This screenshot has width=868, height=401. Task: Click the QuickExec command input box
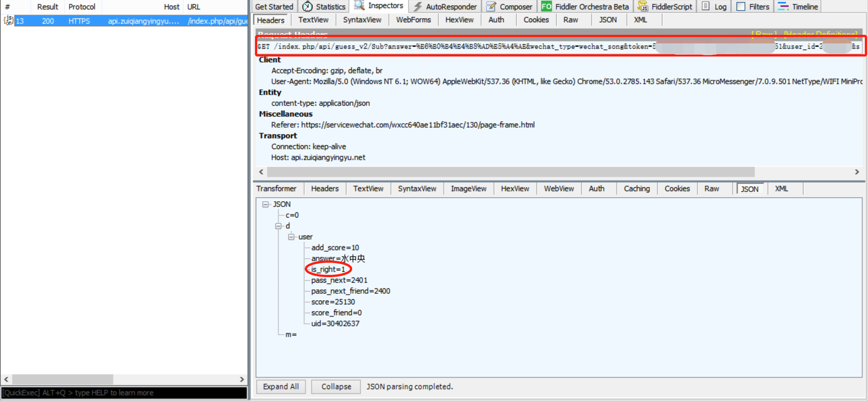(x=124, y=393)
